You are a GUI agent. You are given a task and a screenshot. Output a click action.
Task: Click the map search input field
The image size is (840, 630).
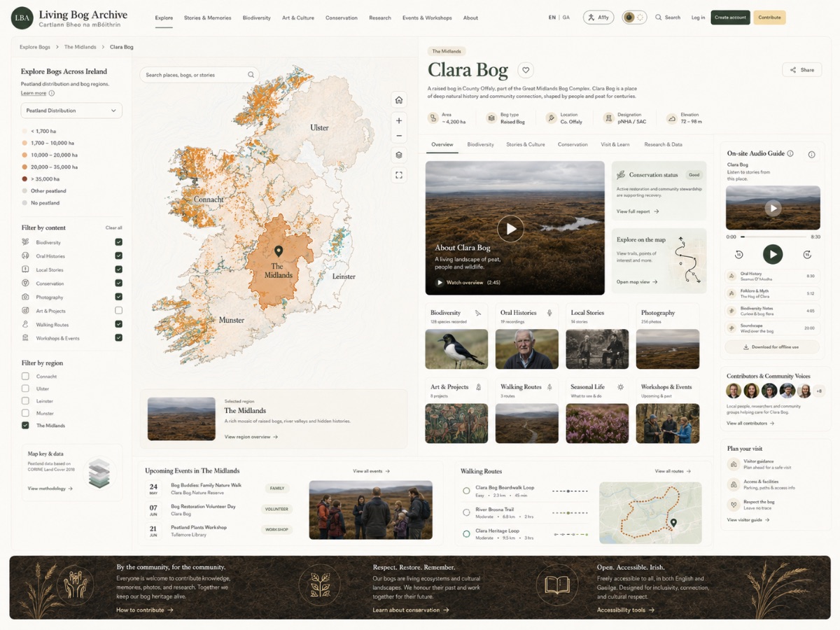(x=199, y=75)
